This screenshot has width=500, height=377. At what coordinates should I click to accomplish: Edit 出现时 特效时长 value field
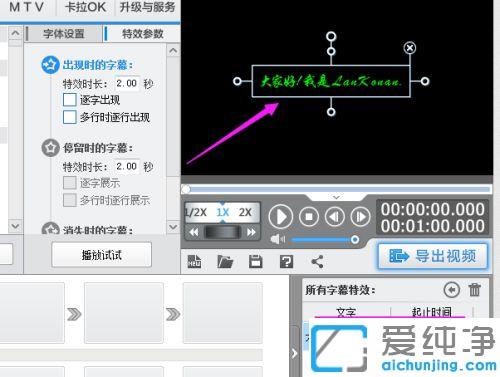pos(127,83)
